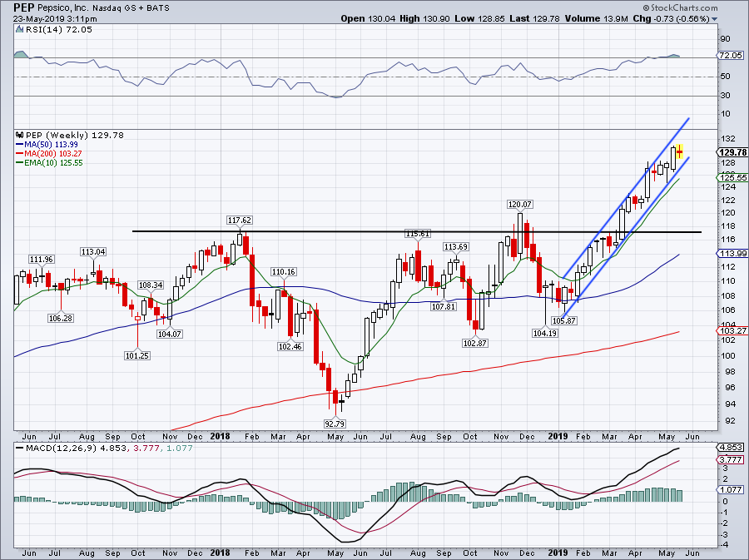
Task: Click the 110.16 price label
Action: click(x=284, y=271)
